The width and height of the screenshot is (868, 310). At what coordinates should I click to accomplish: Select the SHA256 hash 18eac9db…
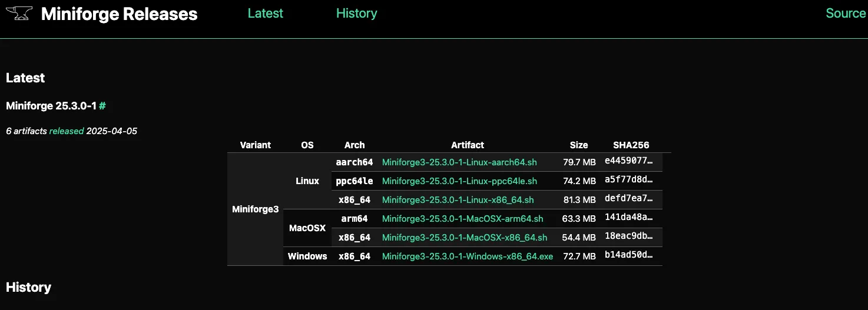(x=629, y=236)
